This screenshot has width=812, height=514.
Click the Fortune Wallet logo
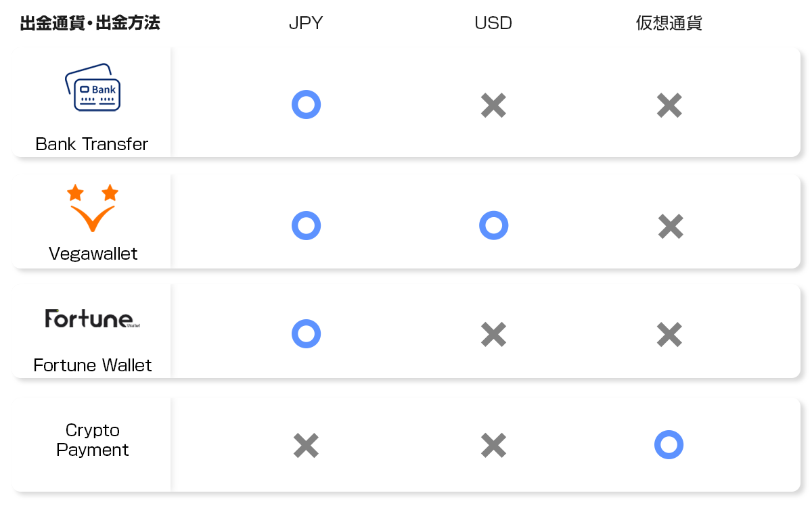click(93, 319)
